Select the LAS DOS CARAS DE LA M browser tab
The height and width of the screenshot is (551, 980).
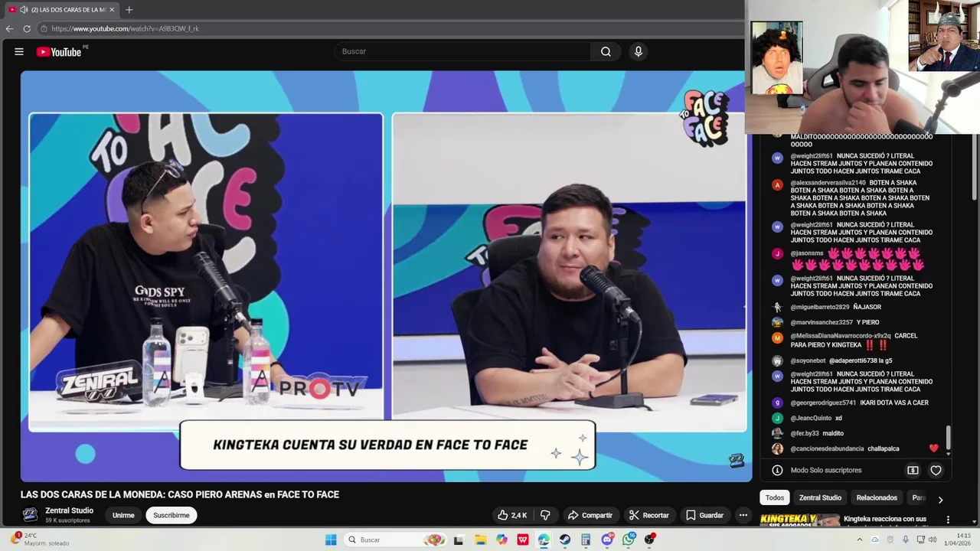coord(62,10)
